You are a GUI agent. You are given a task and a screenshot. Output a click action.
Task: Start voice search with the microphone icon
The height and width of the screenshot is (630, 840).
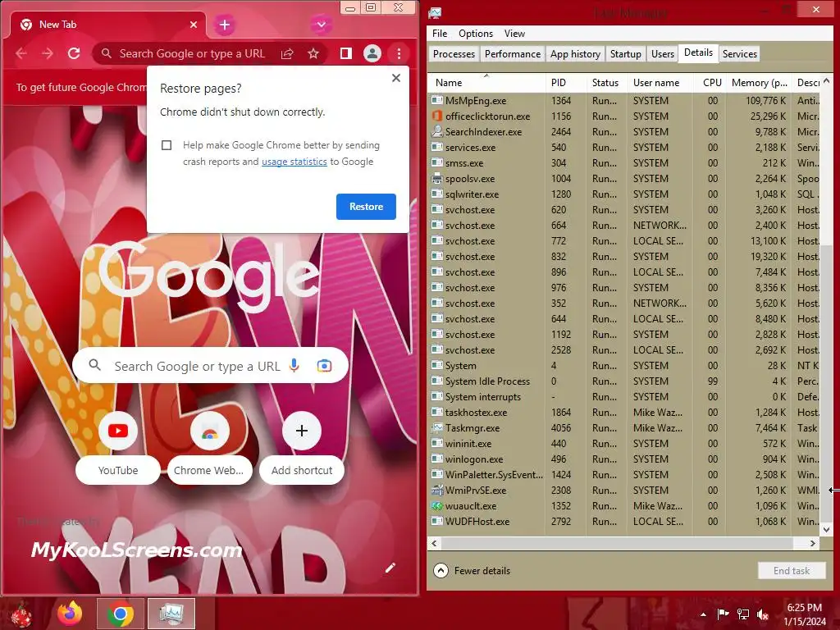point(294,365)
